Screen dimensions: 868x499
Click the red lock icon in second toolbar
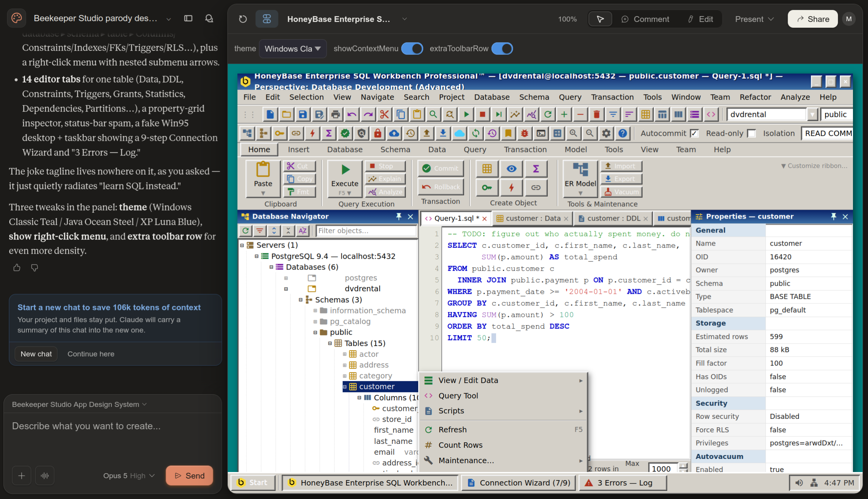click(x=378, y=133)
